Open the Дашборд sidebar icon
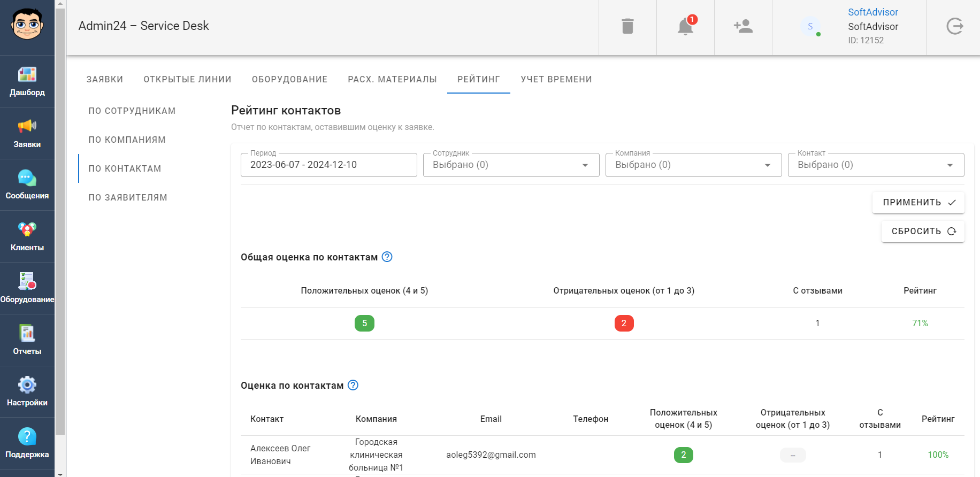Screen dimensions: 980x477 pyautogui.click(x=27, y=81)
